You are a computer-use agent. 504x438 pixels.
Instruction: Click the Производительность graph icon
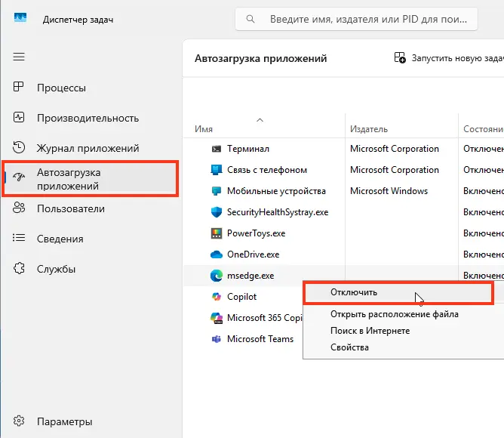point(19,117)
